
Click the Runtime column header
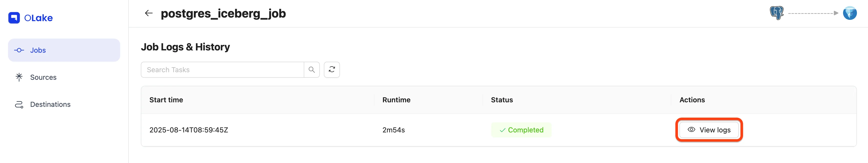coord(396,100)
